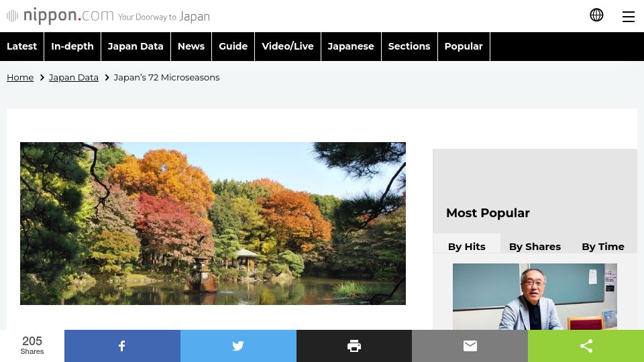Open the autumn garden article image
Image resolution: width=644 pixels, height=362 pixels.
click(213, 223)
